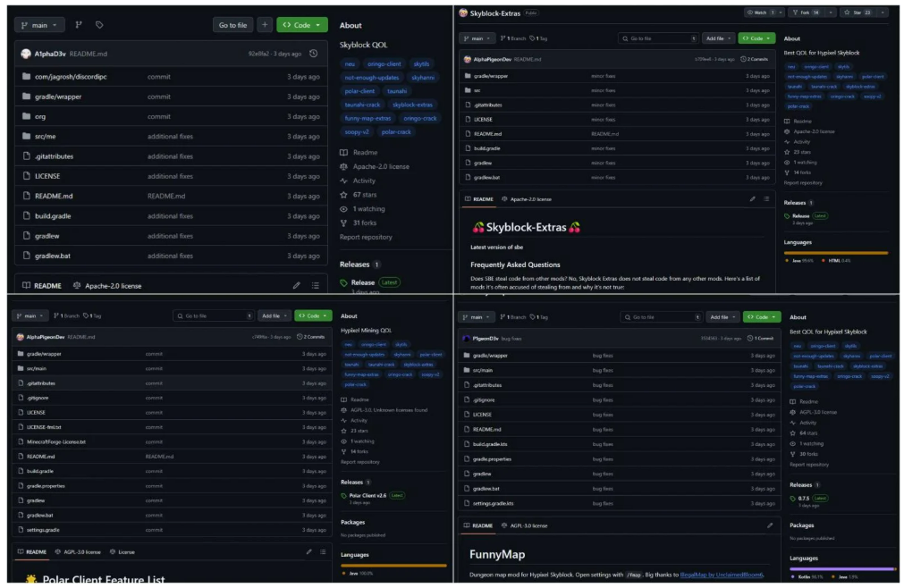Open main branch selector in FunnyMap repo

[477, 317]
